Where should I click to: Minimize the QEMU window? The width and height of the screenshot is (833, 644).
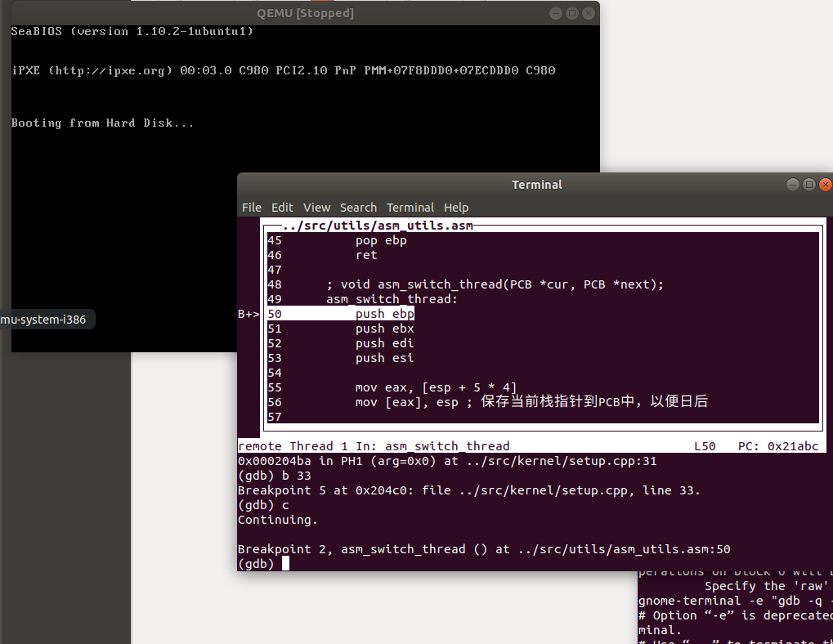pos(555,12)
